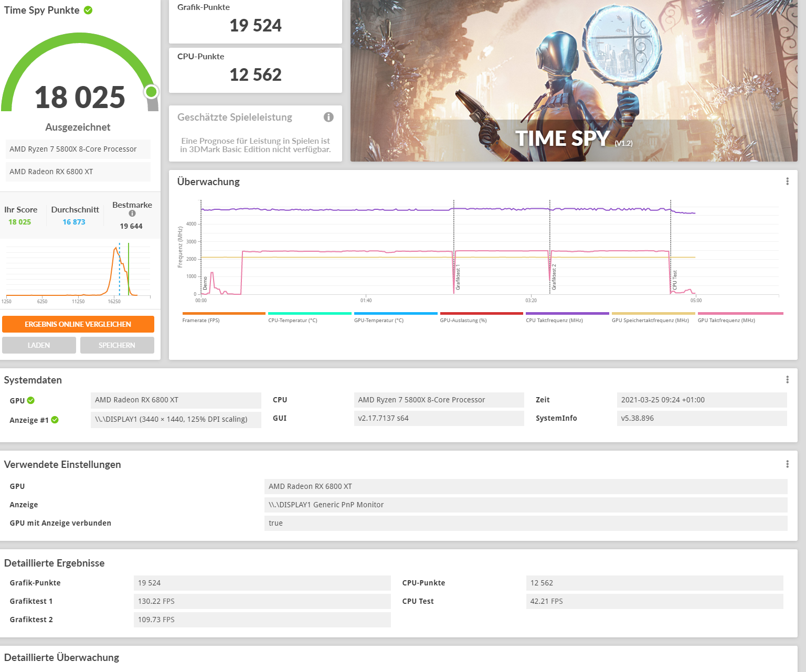
Task: Click the CPU Test marker in the chart
Action: pos(675,280)
